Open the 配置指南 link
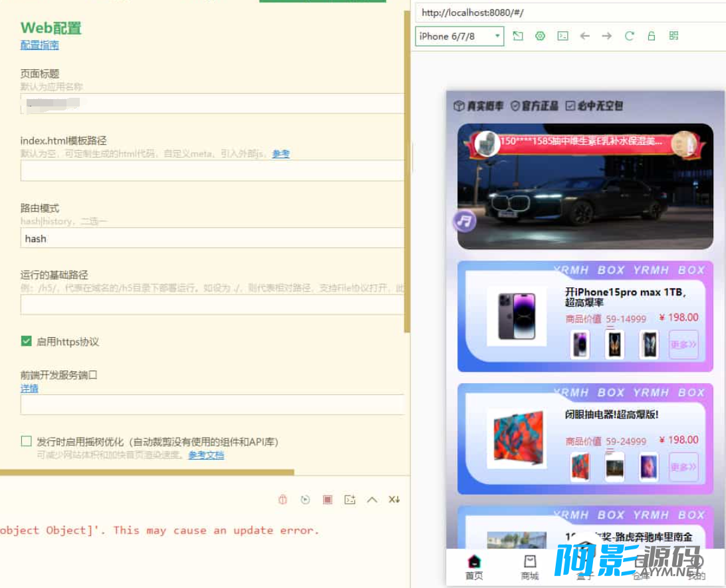Screen dimensions: 726x588 click(39, 45)
